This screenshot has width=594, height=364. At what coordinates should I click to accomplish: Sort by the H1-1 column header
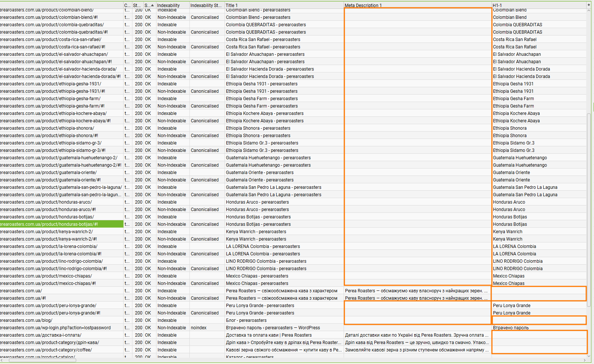[539, 5]
